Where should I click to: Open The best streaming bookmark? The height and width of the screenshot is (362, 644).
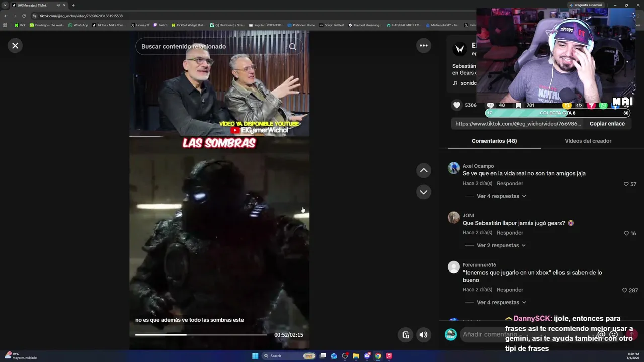(365, 25)
